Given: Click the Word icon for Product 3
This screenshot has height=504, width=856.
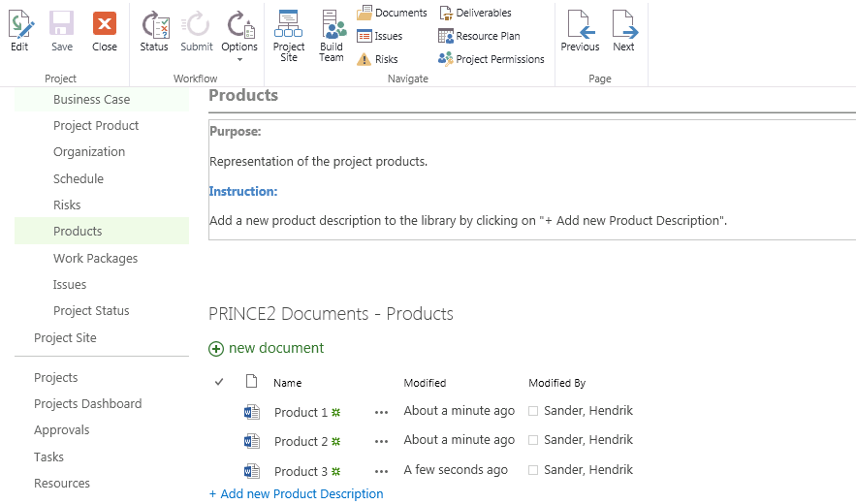Looking at the screenshot, I should pos(252,471).
